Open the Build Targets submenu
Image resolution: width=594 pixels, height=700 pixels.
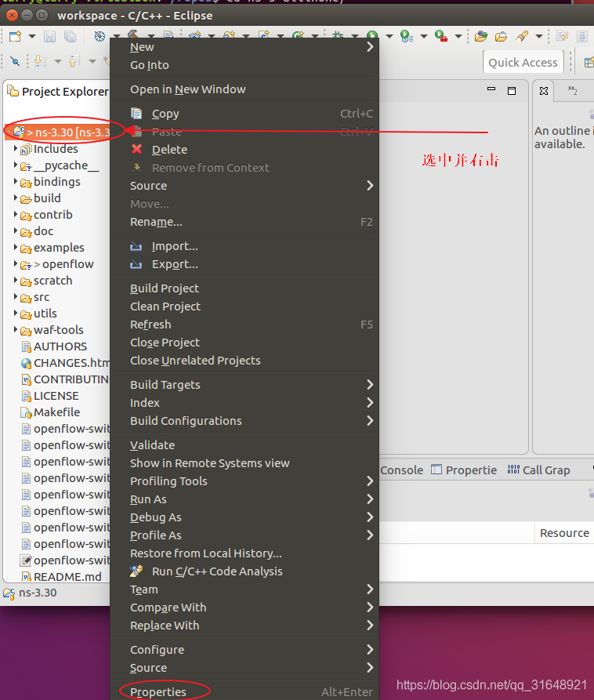244,385
